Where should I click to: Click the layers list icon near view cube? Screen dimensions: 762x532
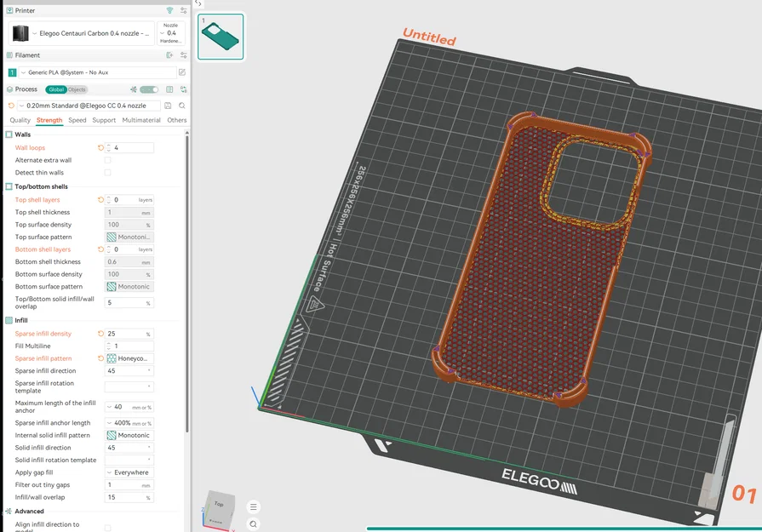253,507
